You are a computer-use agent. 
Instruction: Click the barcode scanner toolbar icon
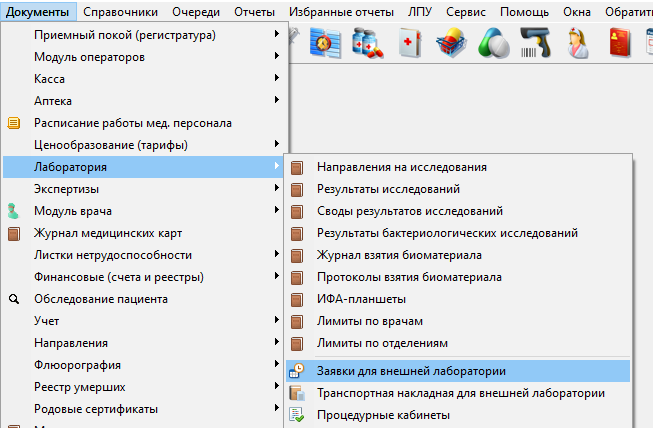click(534, 44)
